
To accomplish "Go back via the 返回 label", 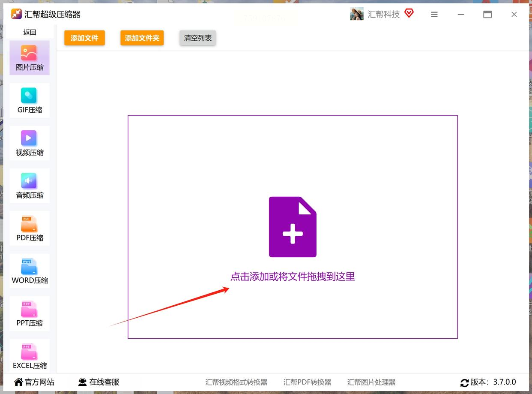I will [x=30, y=32].
